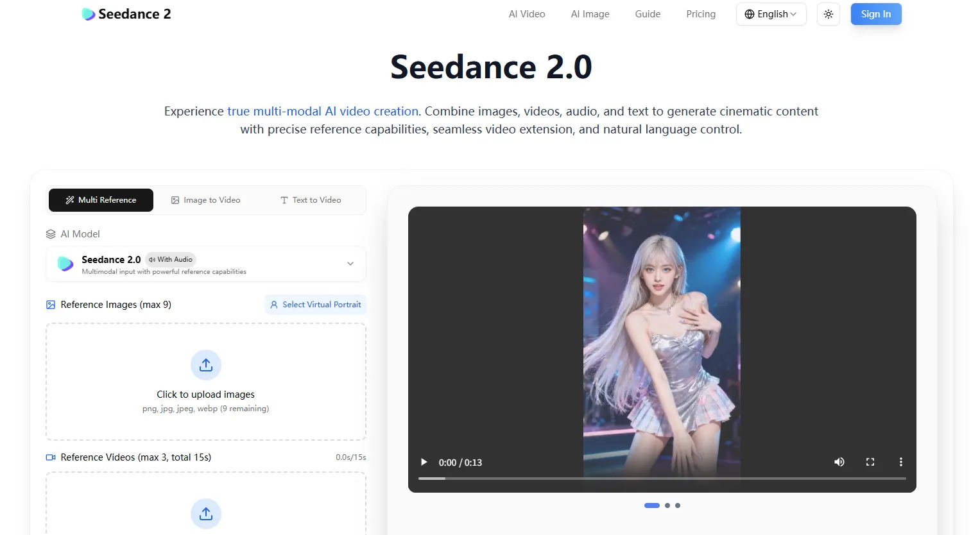Select the third carousel dot

(678, 505)
